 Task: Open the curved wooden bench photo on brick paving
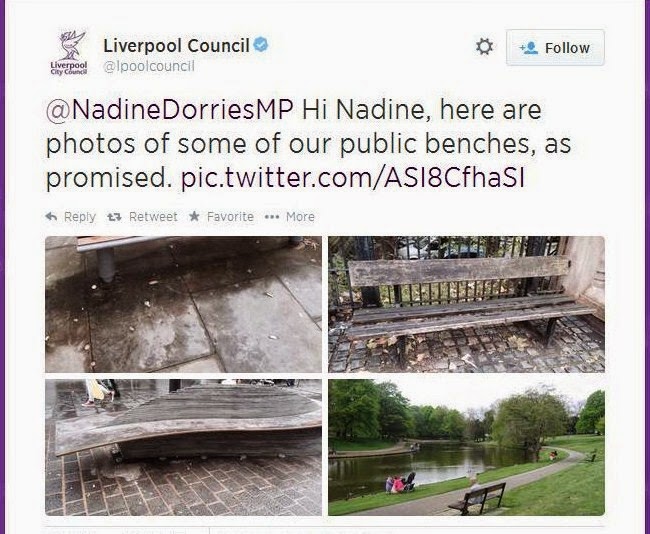(183, 447)
